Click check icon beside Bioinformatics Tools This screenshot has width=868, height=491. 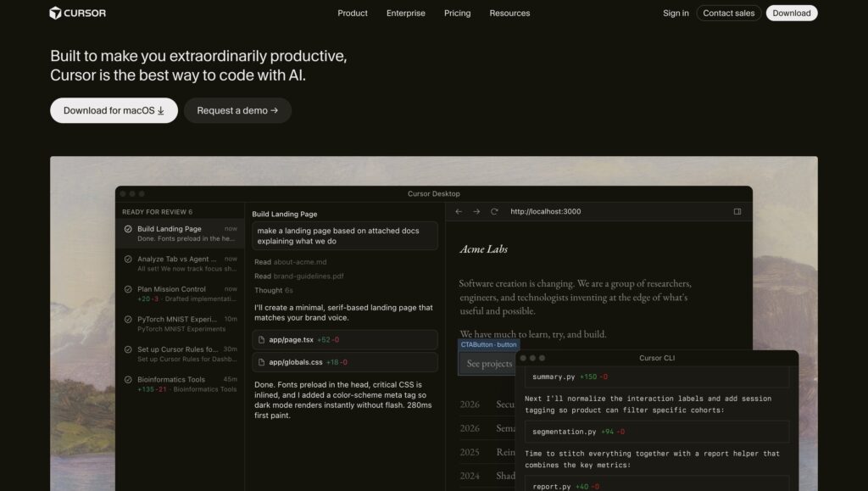coord(128,380)
